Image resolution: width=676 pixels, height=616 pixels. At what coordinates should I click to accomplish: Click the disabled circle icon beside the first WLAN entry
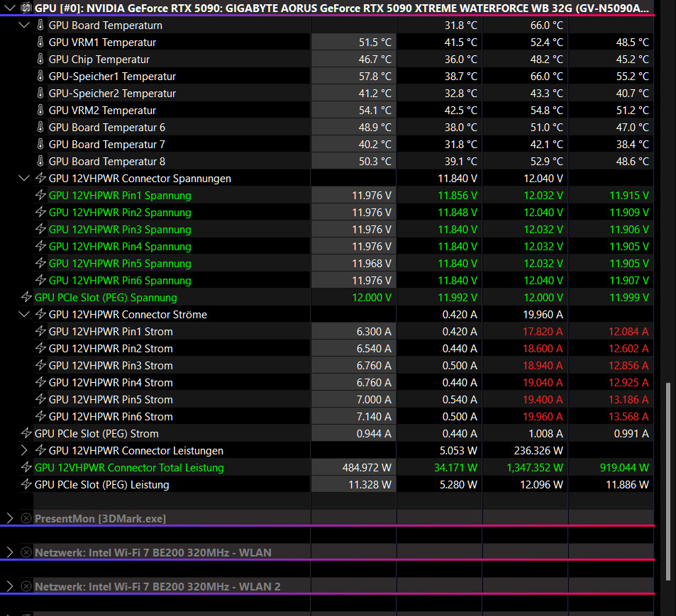(26, 553)
